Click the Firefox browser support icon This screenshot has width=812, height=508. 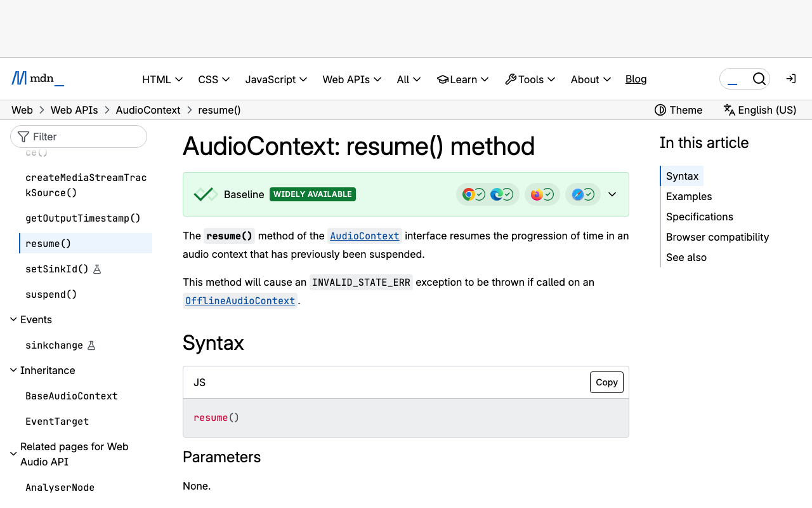click(x=537, y=194)
